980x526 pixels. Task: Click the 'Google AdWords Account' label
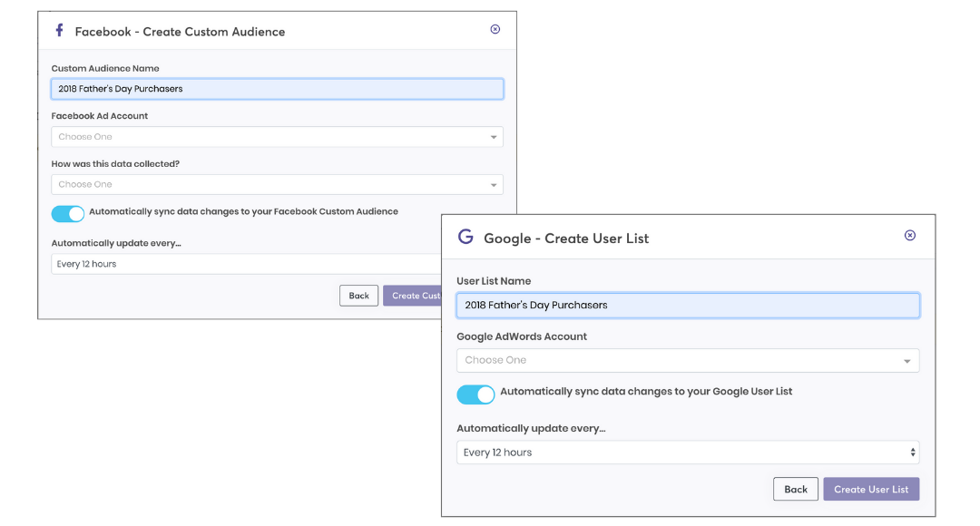(x=522, y=336)
